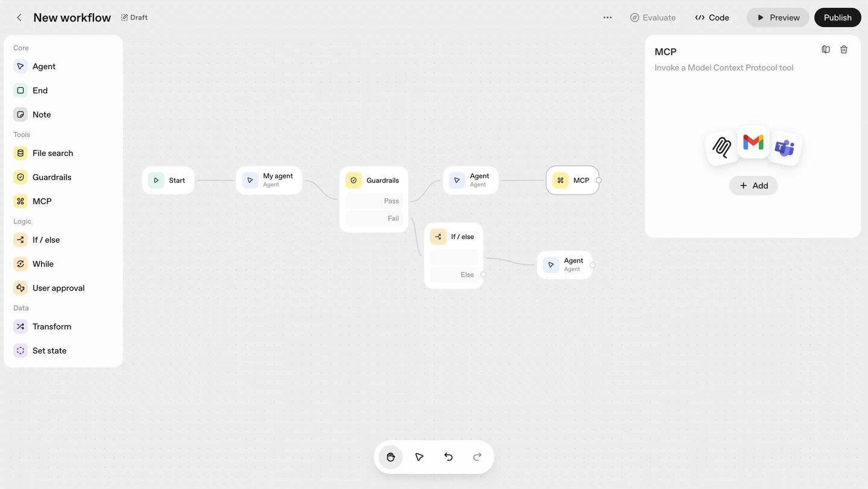Open the MCP panel docs book icon
This screenshot has height=489, width=868.
tap(826, 49)
